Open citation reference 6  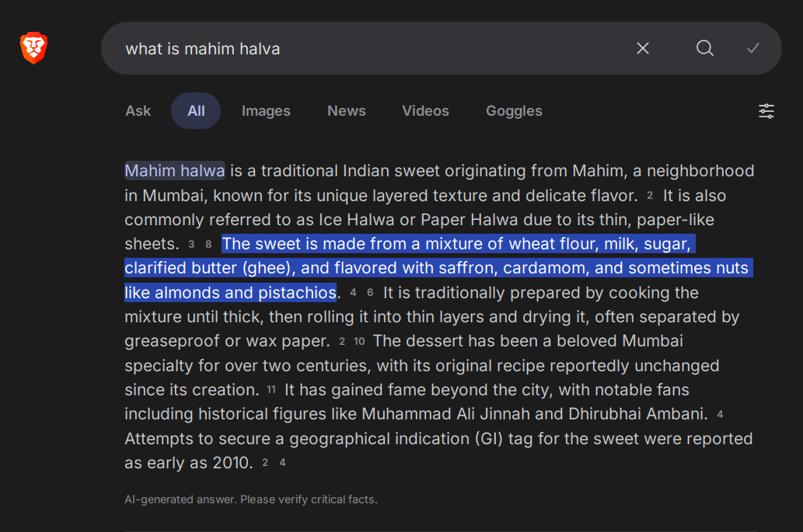[x=370, y=294]
